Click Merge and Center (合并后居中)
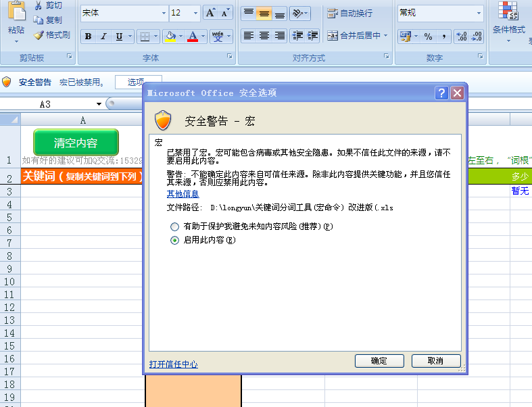 pos(354,35)
